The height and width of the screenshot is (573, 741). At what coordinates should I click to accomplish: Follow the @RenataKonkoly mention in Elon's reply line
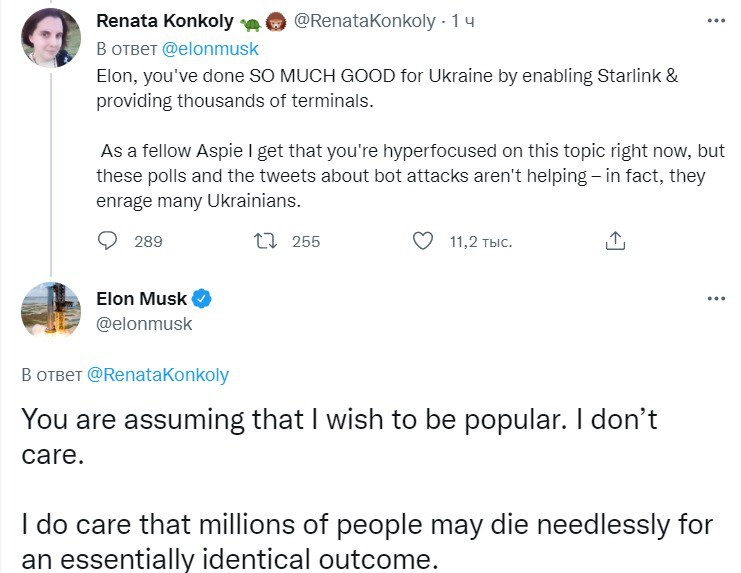pyautogui.click(x=158, y=375)
